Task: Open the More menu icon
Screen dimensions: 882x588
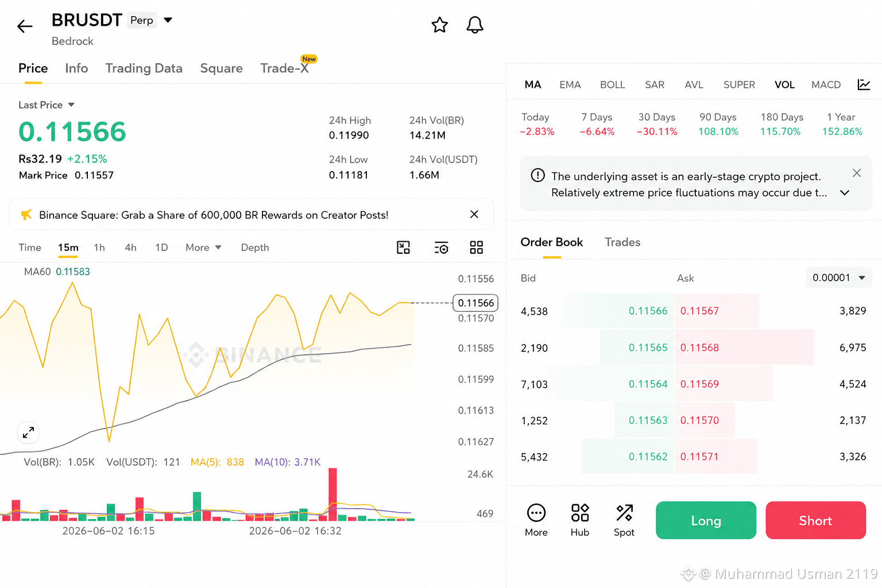Action: pyautogui.click(x=536, y=520)
